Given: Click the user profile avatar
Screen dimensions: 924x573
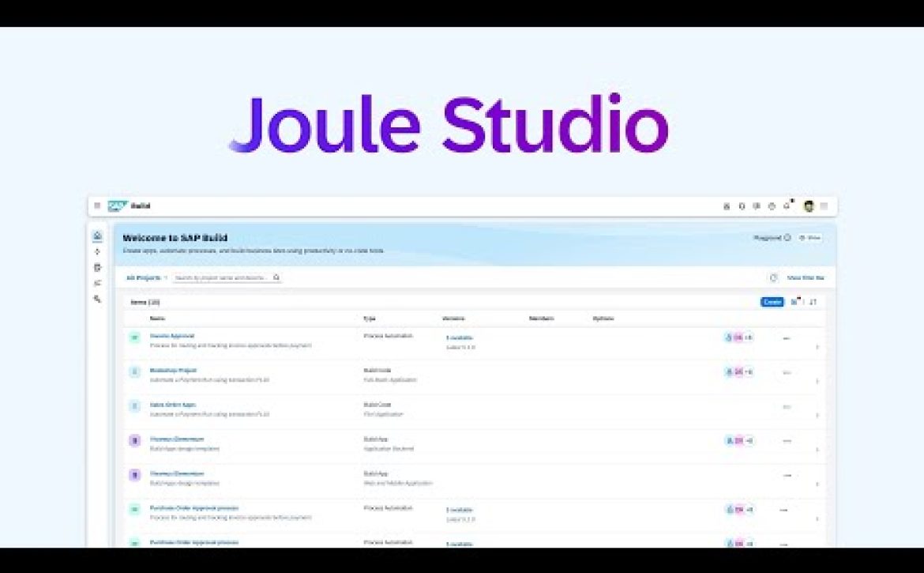Looking at the screenshot, I should (809, 206).
